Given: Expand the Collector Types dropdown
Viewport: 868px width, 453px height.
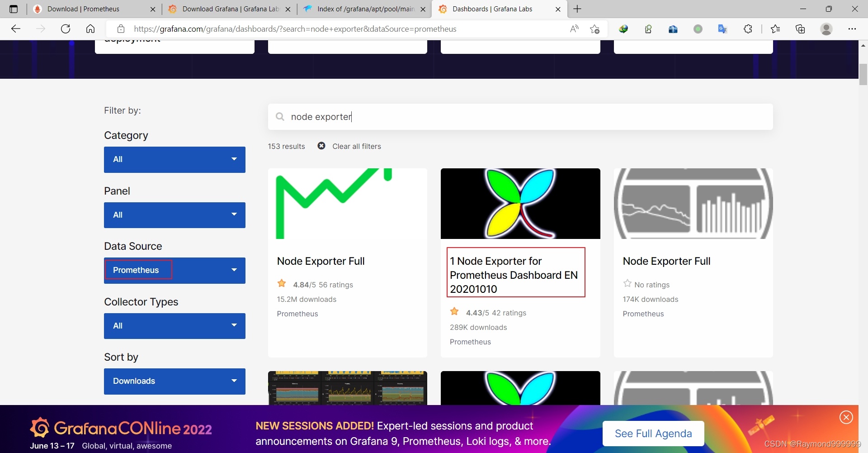Looking at the screenshot, I should pos(175,326).
